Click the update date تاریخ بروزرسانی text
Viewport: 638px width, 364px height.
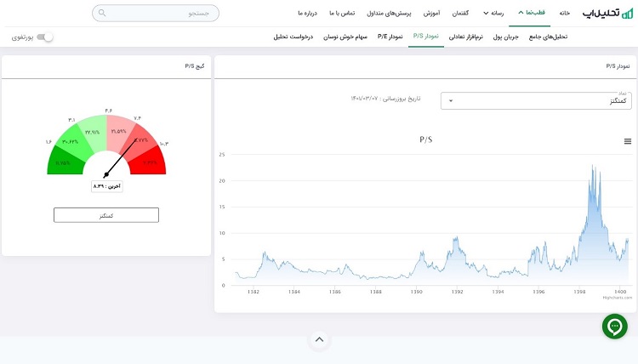[x=385, y=99]
